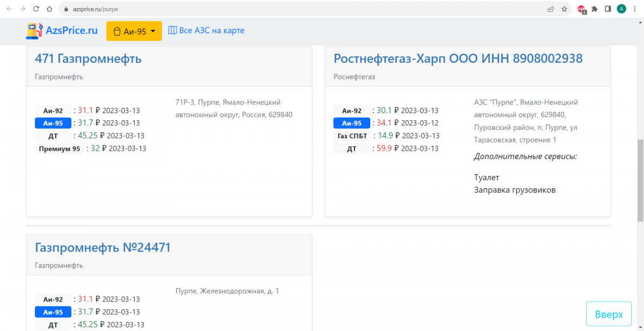The image size is (644, 331).
Task: Click the Дополнительные сервисы heading
Action: click(x=525, y=157)
